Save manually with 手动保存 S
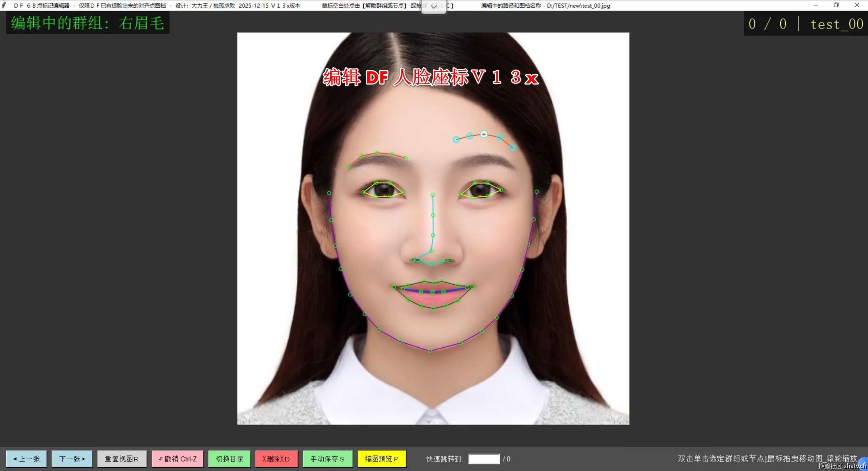 pyautogui.click(x=327, y=459)
